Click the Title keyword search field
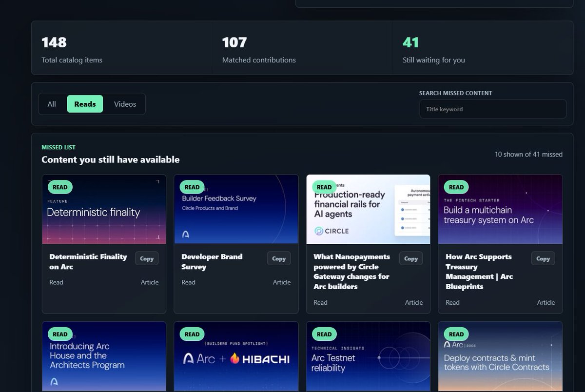Screen dimensions: 585x392 tap(493, 109)
